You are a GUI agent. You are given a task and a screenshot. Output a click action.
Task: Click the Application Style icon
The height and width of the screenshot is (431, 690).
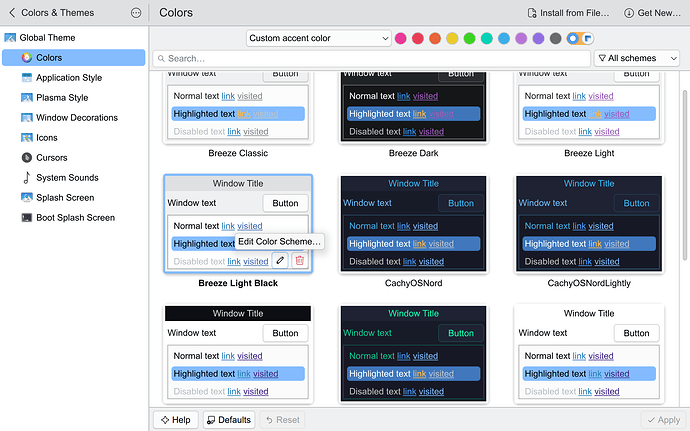27,77
